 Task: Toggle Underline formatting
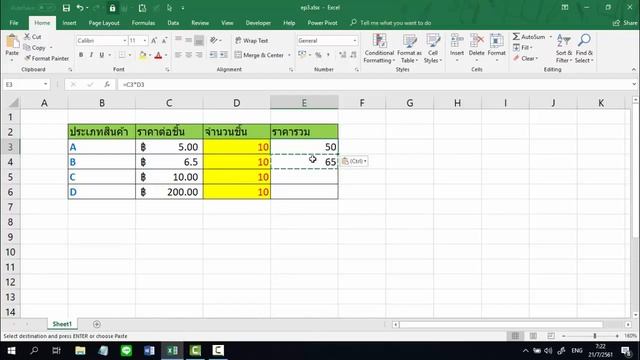pyautogui.click(x=102, y=55)
